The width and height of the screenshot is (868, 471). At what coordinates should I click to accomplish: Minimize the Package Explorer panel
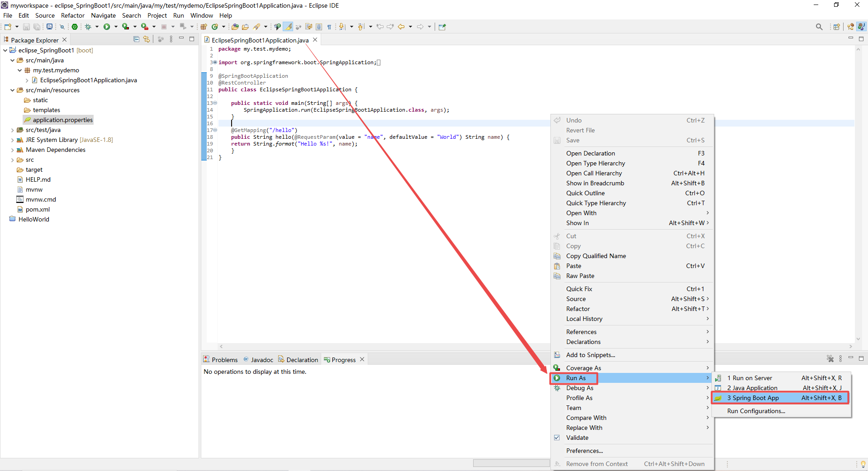(x=181, y=39)
